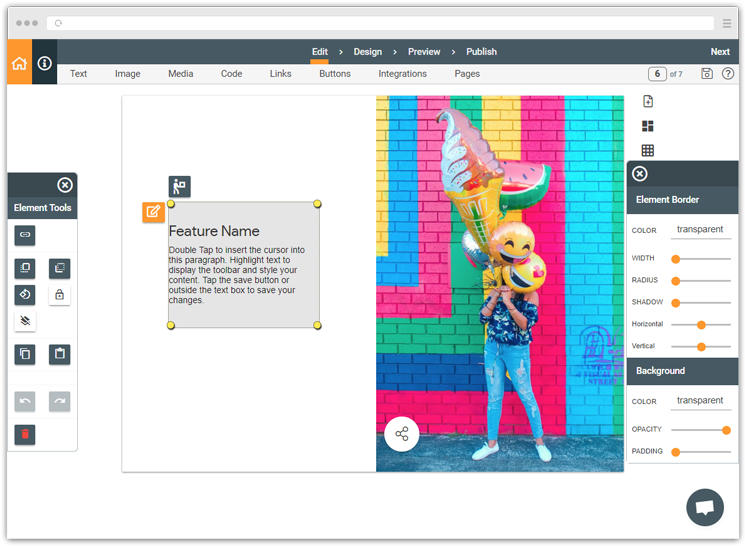Click the copy element icon
Viewport: 745px width, 546px height.
click(x=25, y=354)
